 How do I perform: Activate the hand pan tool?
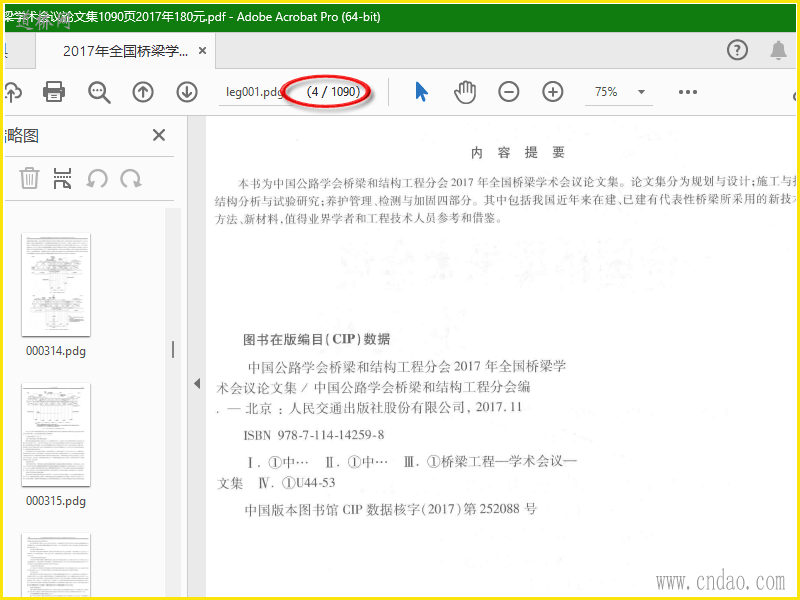(x=465, y=92)
